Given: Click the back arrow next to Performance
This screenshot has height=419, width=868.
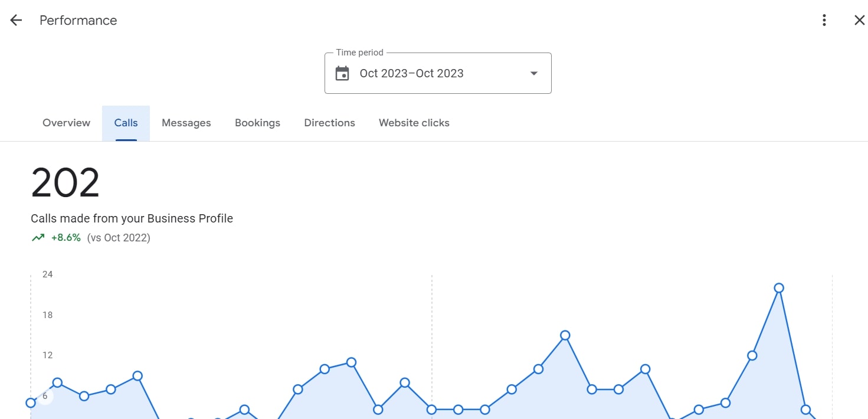Looking at the screenshot, I should coord(16,20).
